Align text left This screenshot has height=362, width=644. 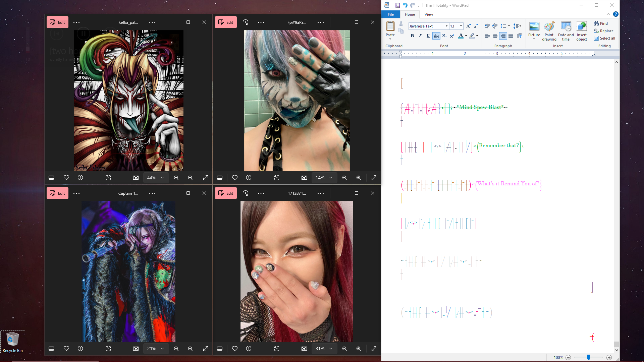coord(487,36)
